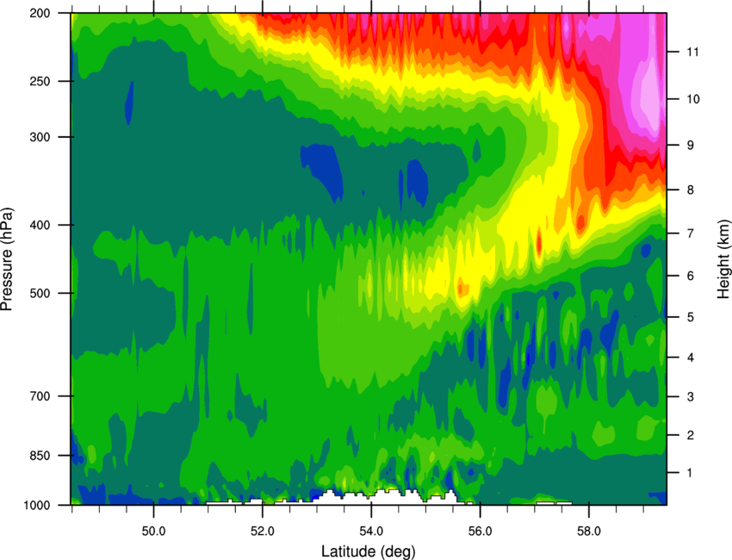Click the 4 km height label
The width and height of the screenshot is (732, 560).
(x=691, y=358)
